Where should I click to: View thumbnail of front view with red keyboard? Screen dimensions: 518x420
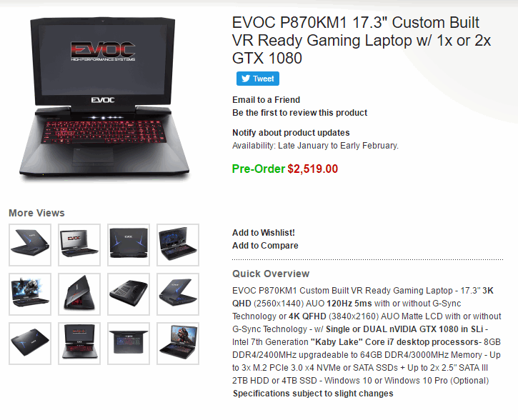click(79, 344)
